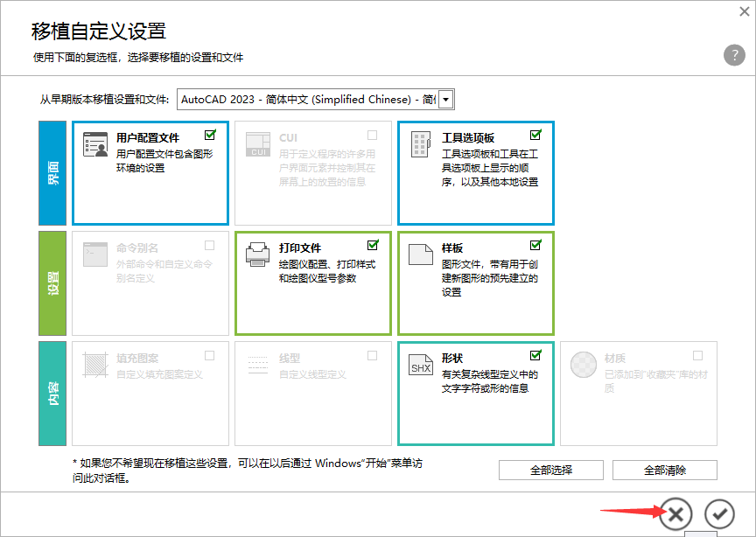Click the 打印文件 title text
This screenshot has height=537, width=756.
pos(300,248)
